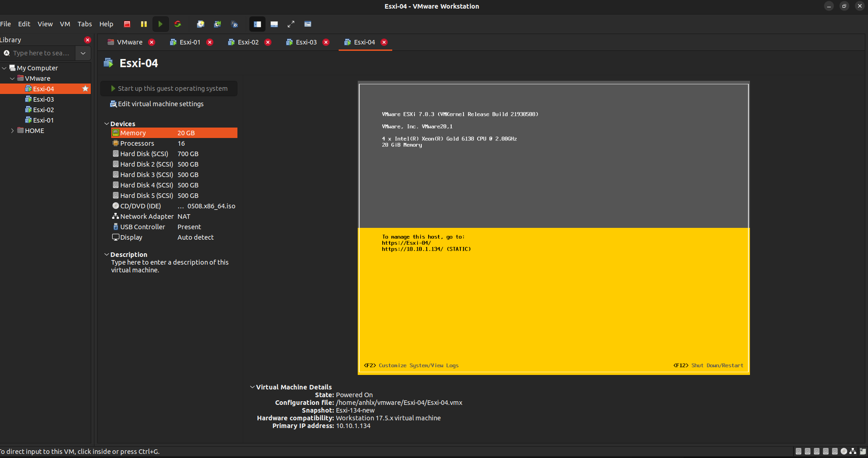Click the Revert to snapshot toolbar icon

point(217,24)
